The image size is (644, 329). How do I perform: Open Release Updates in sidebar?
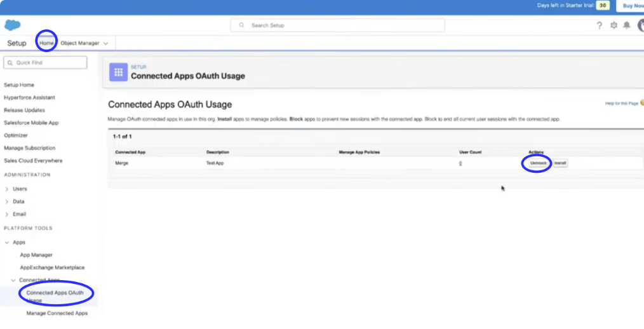coord(24,110)
